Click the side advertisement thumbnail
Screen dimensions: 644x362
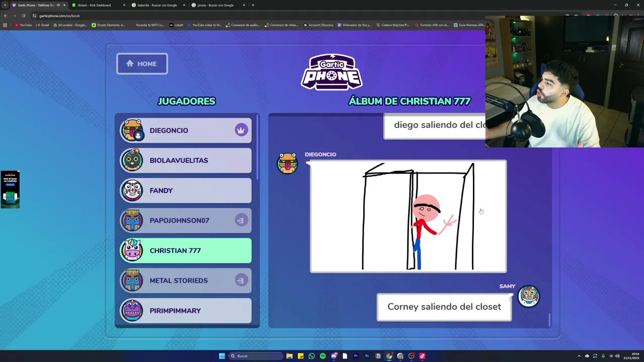click(x=10, y=190)
